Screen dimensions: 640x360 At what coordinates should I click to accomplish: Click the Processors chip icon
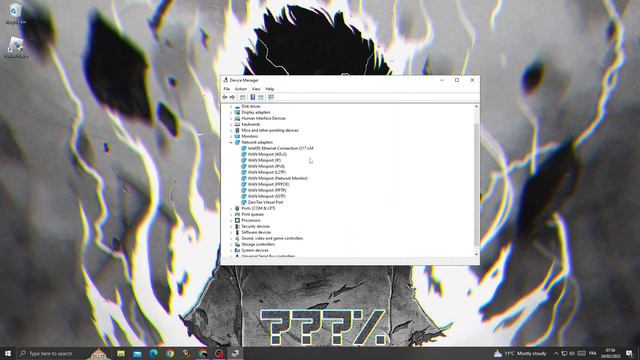pyautogui.click(x=237, y=220)
